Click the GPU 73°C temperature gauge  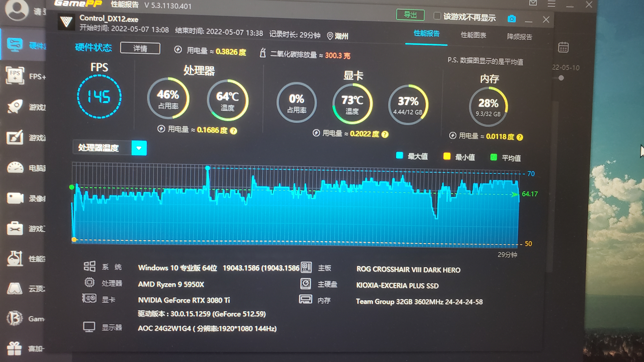click(352, 104)
